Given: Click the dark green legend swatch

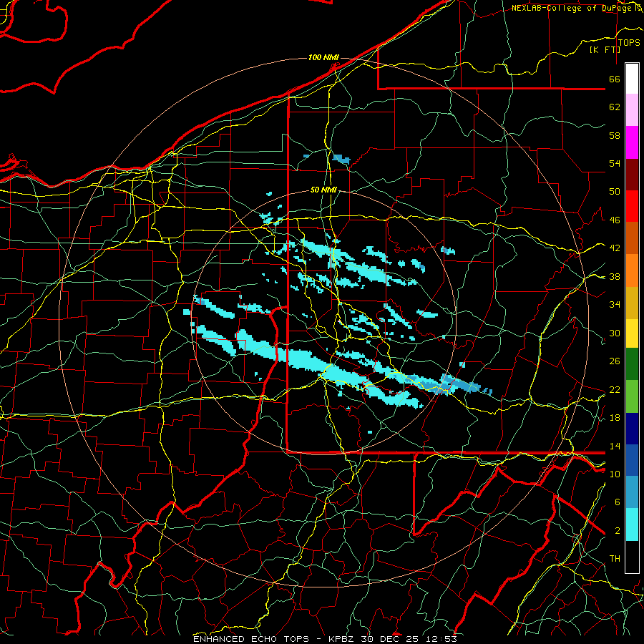Looking at the screenshot, I should click(x=632, y=364).
